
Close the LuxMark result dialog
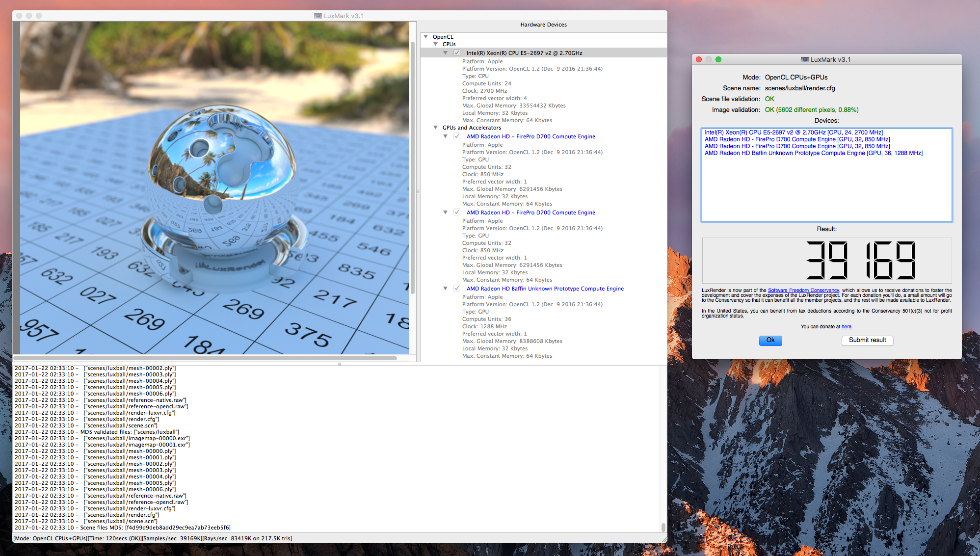(x=699, y=59)
